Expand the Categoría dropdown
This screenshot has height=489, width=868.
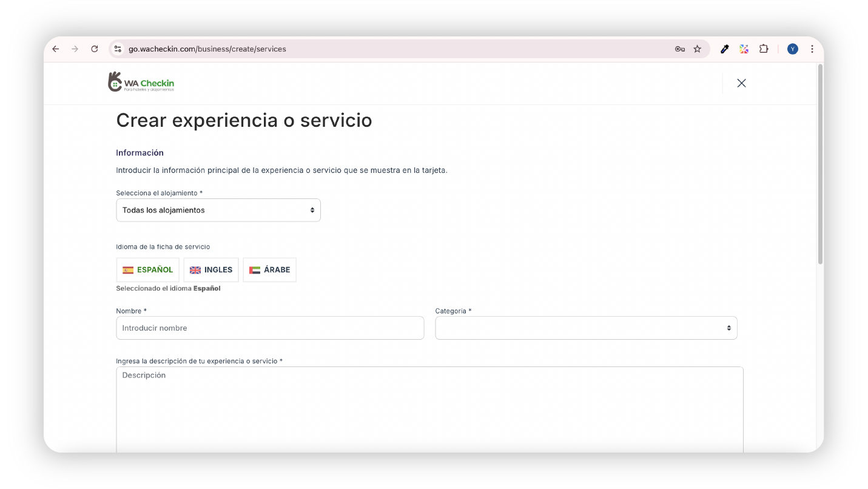[x=586, y=328]
